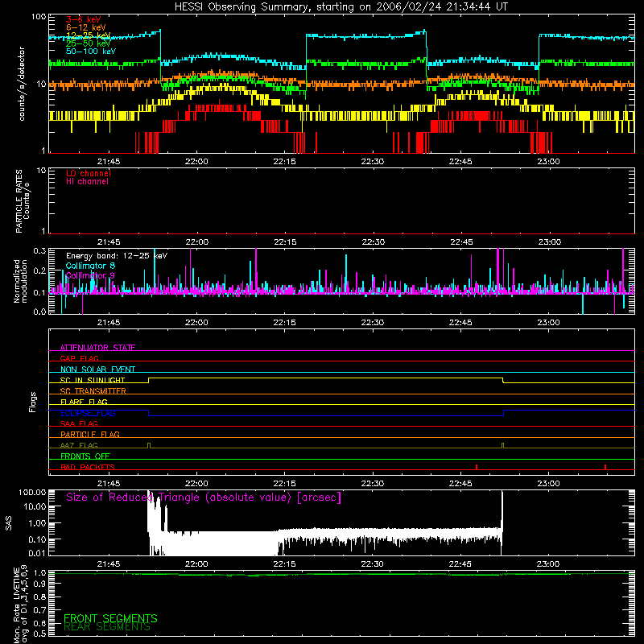Click the FRONT SEGMENTS legend label
This screenshot has width=644, height=644.
coord(110,618)
